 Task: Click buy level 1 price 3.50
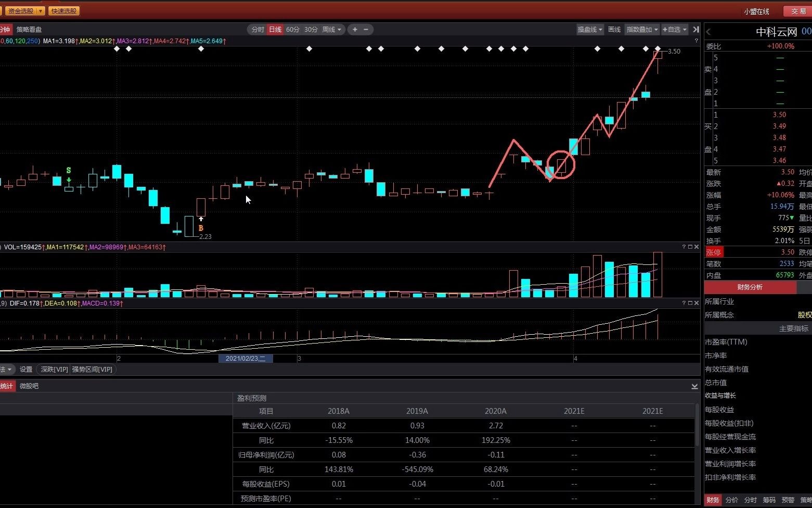(779, 115)
